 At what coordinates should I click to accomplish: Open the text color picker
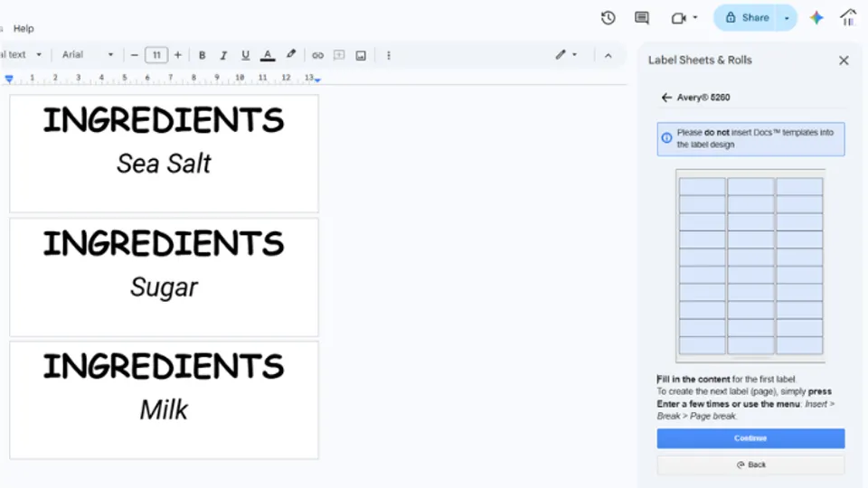268,55
